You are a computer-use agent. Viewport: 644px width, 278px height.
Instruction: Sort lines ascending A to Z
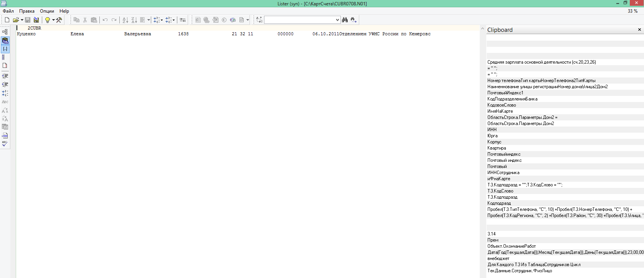click(x=125, y=20)
